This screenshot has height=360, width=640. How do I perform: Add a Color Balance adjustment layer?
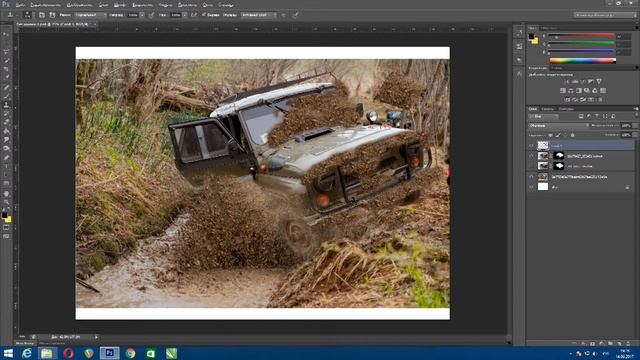571,91
